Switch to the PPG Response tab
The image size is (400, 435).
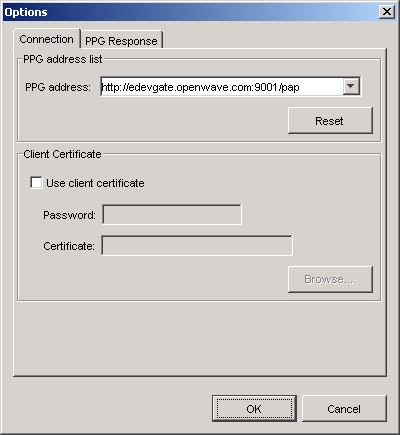pos(121,41)
